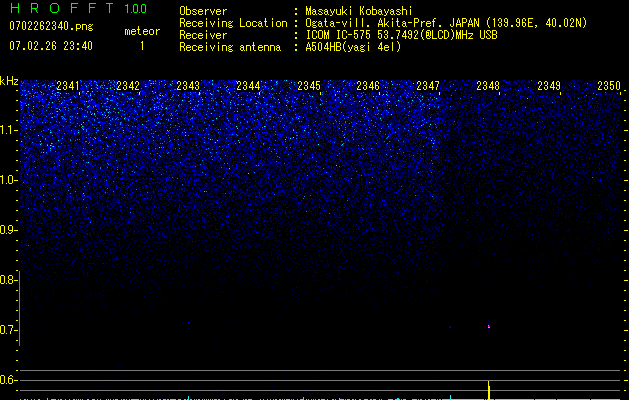629x400 pixels.
Task: Click time axis label 2349
Action: (x=549, y=85)
